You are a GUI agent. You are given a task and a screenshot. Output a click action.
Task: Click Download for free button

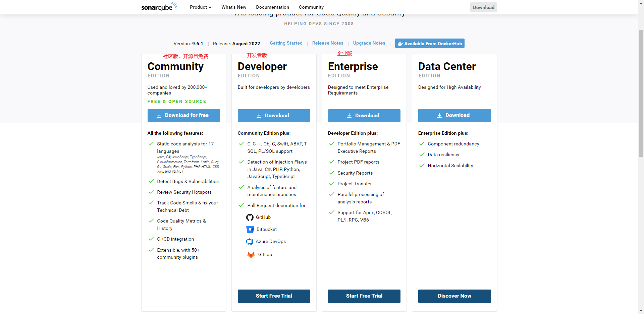(x=184, y=116)
